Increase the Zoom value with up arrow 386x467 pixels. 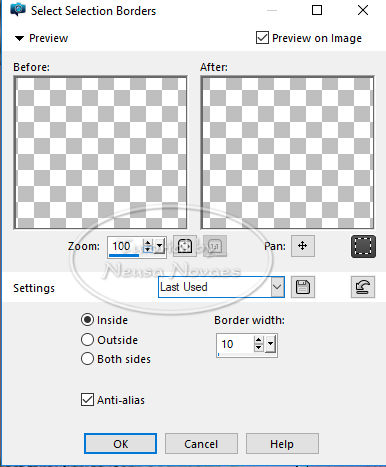147,243
